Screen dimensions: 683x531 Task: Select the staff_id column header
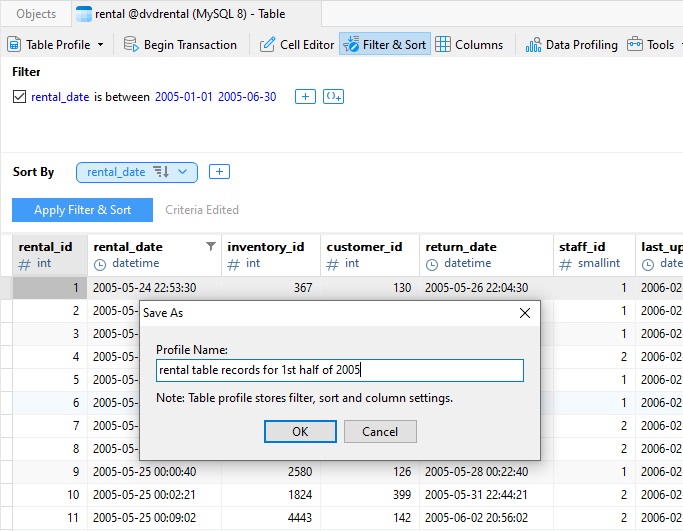tap(594, 255)
